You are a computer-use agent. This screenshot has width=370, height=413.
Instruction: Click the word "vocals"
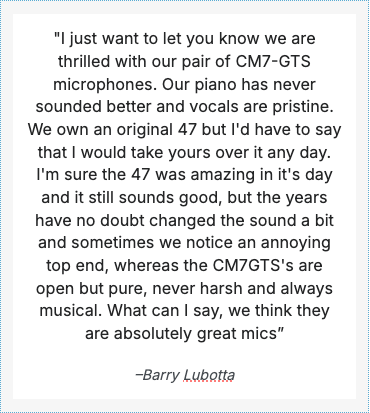tap(214, 107)
